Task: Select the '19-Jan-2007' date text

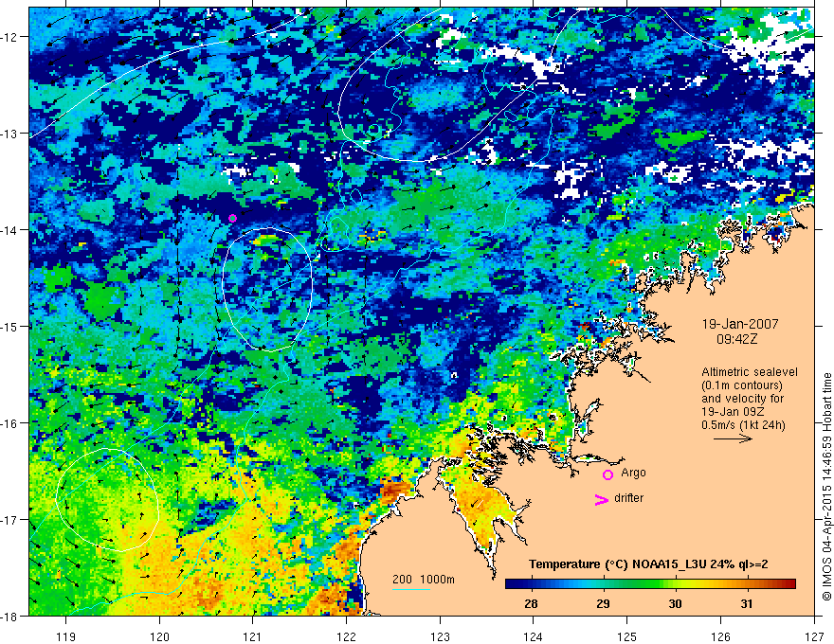Action: 740,324
